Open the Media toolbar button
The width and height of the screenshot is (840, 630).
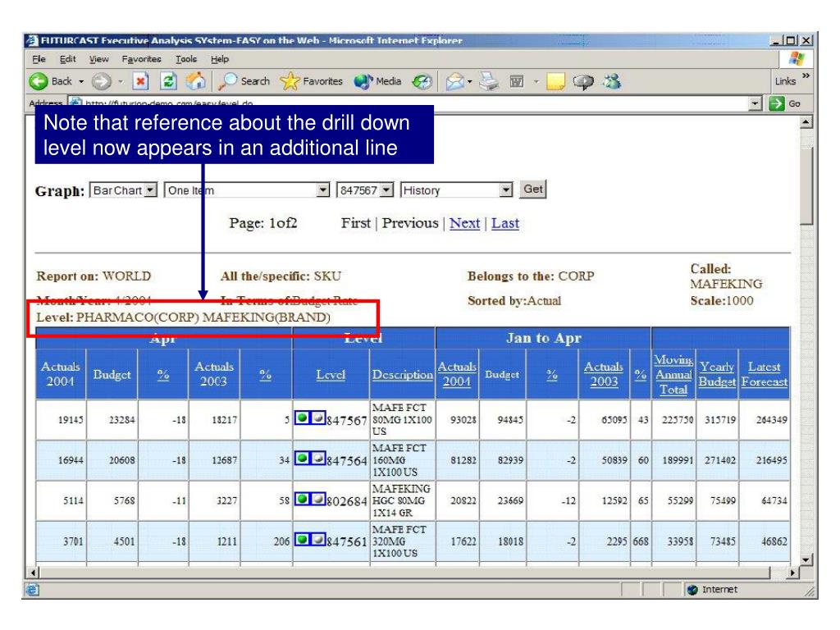pyautogui.click(x=377, y=81)
